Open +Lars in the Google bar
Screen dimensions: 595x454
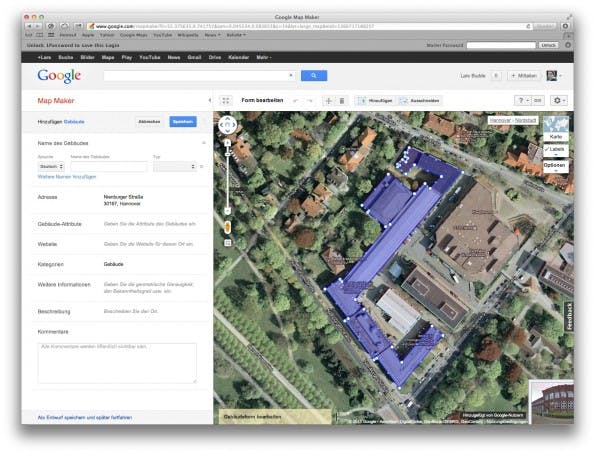[44, 57]
